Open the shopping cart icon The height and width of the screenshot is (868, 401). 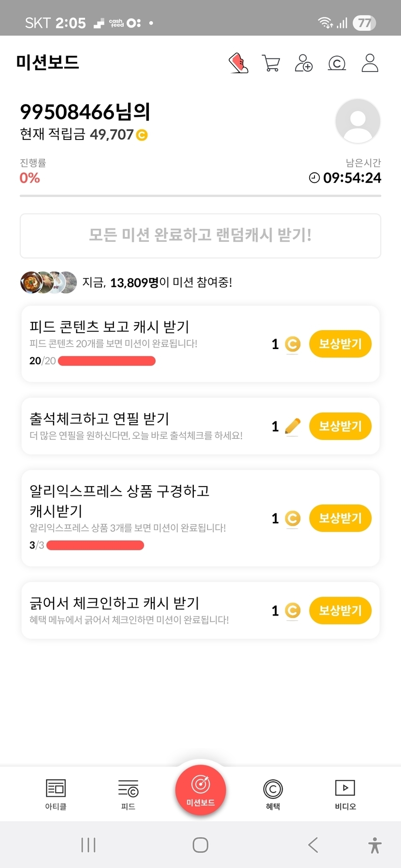pos(271,63)
